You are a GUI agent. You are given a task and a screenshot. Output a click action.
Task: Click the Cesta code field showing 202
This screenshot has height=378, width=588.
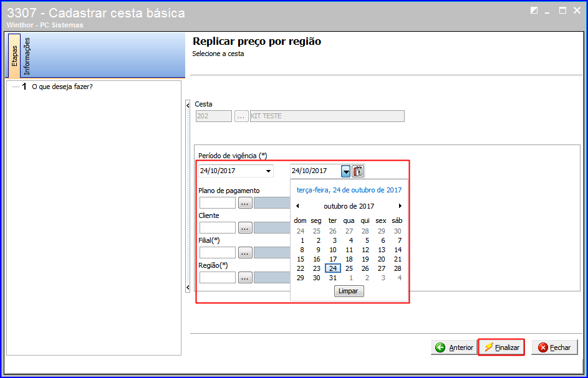coord(214,116)
